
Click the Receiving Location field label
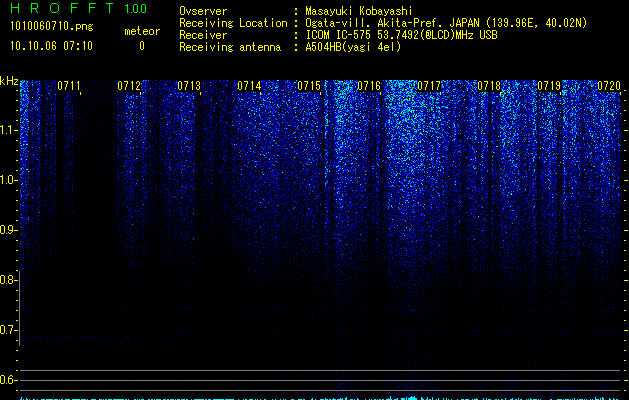(233, 23)
